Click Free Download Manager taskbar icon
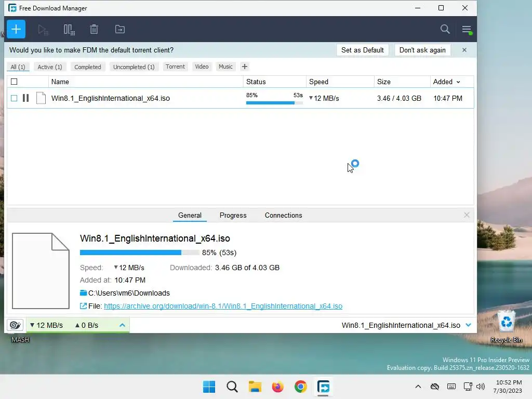 point(323,387)
